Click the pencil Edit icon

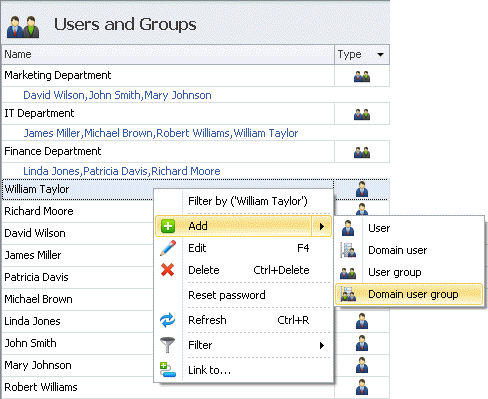pos(168,248)
